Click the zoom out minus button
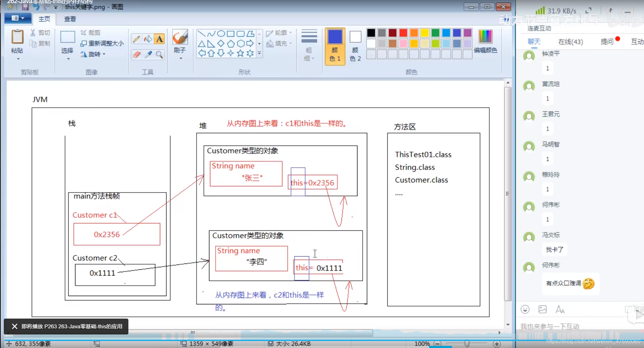The width and height of the screenshot is (644, 348). pos(438,343)
